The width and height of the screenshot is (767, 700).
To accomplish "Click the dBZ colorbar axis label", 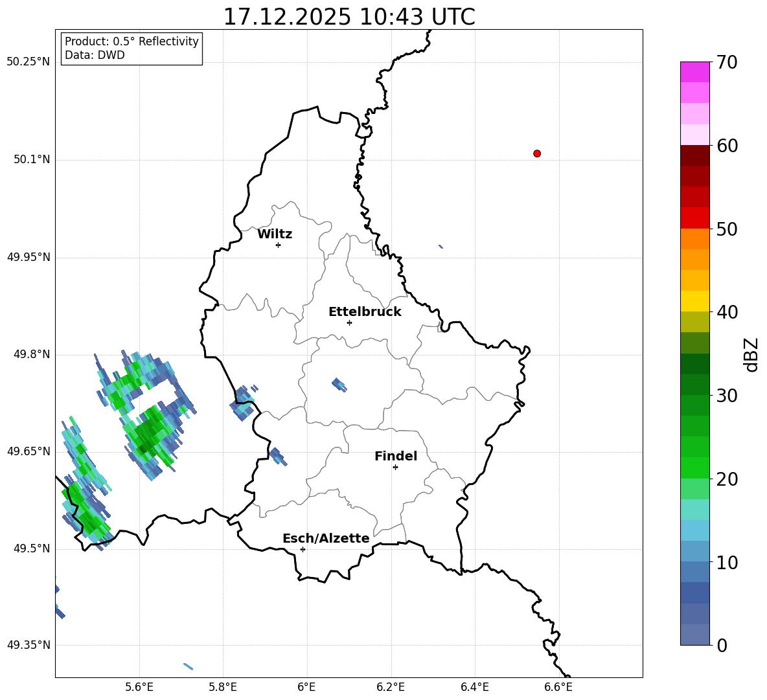I will [750, 354].
